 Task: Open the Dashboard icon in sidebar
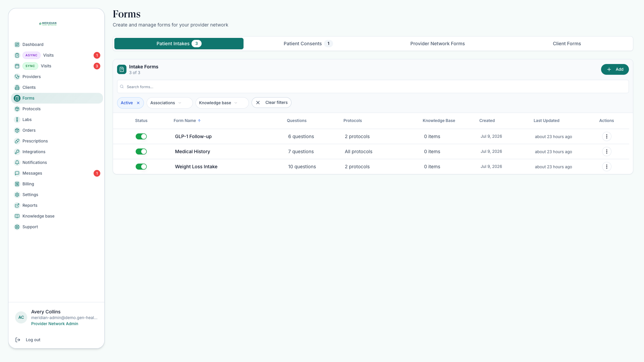[x=17, y=45]
